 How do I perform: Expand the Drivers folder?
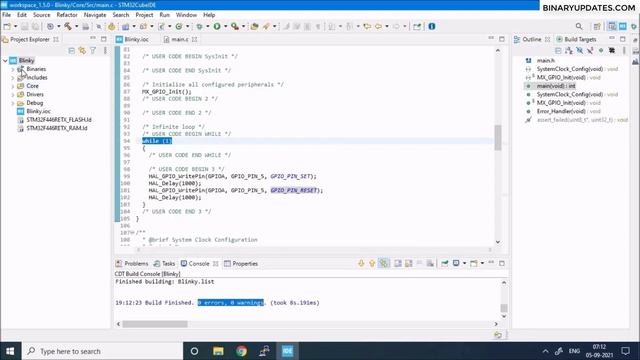pos(13,95)
